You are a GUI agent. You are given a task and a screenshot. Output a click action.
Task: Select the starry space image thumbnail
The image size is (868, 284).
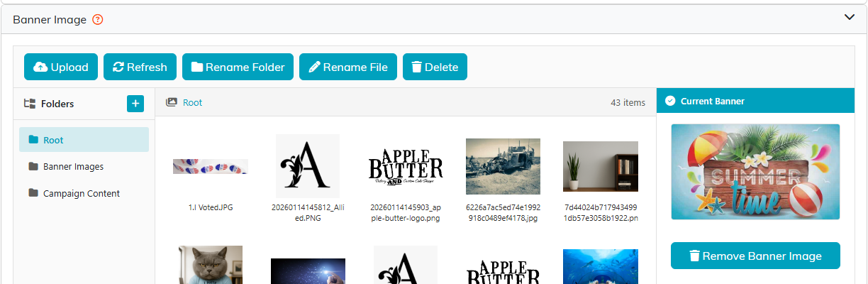tap(308, 271)
